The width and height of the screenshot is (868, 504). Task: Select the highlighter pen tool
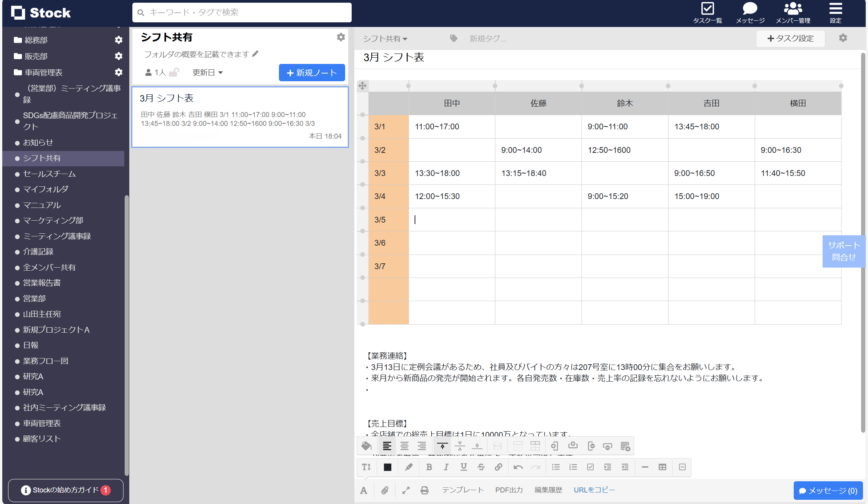coord(408,467)
